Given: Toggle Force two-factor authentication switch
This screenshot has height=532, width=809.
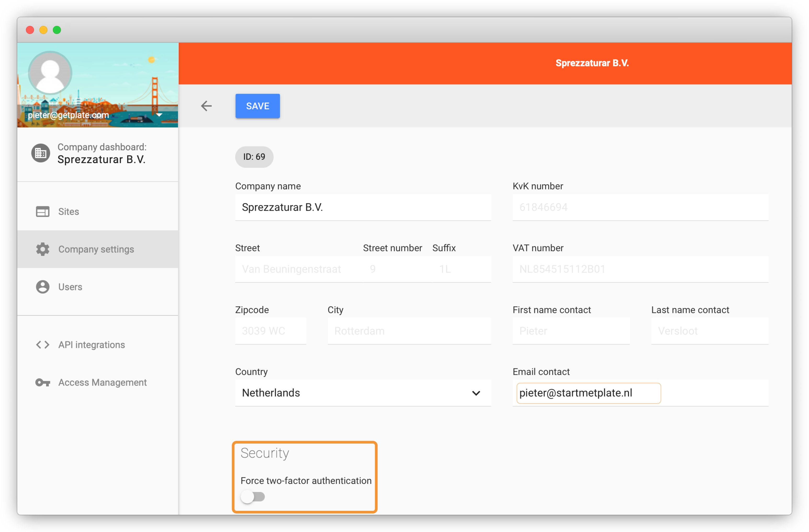Looking at the screenshot, I should 252,497.
